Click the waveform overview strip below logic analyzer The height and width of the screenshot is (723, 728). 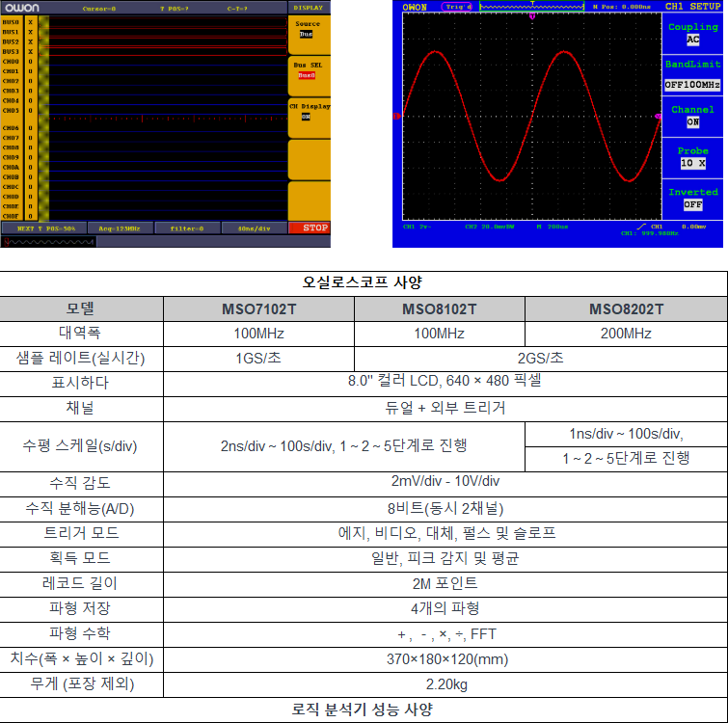pyautogui.click(x=49, y=241)
